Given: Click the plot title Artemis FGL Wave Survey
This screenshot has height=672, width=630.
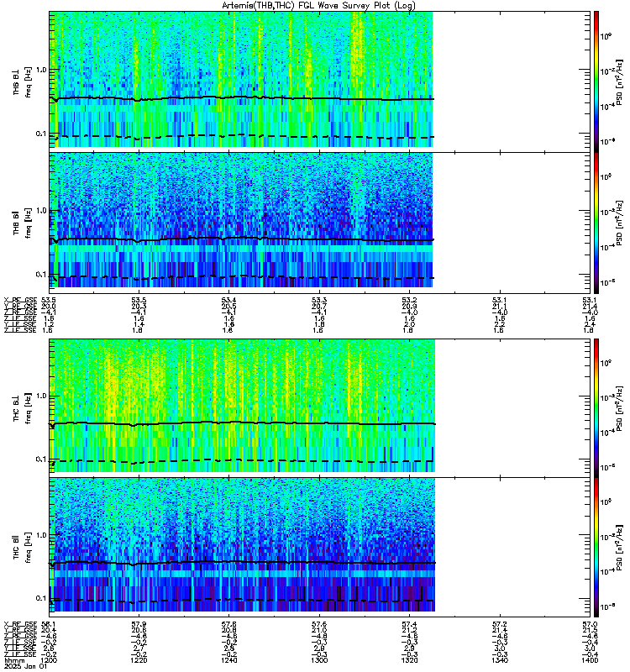Looking at the screenshot, I should (318, 6).
